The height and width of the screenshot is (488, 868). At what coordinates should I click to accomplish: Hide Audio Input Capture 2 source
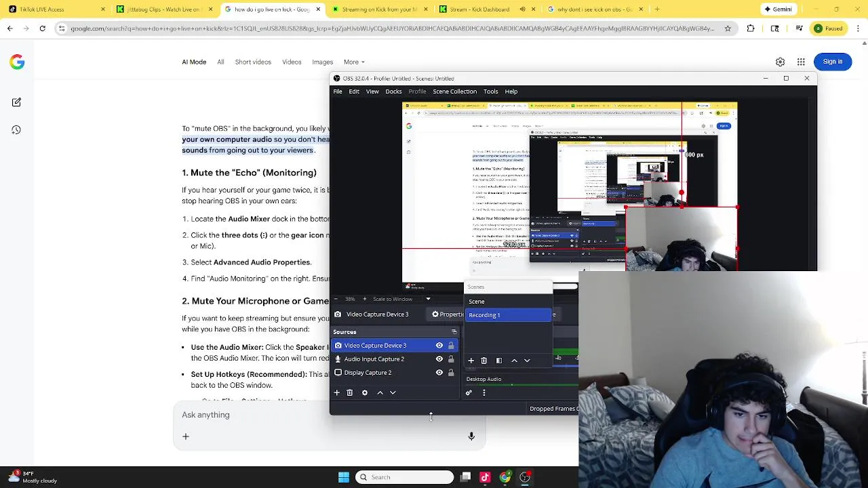[x=439, y=359]
